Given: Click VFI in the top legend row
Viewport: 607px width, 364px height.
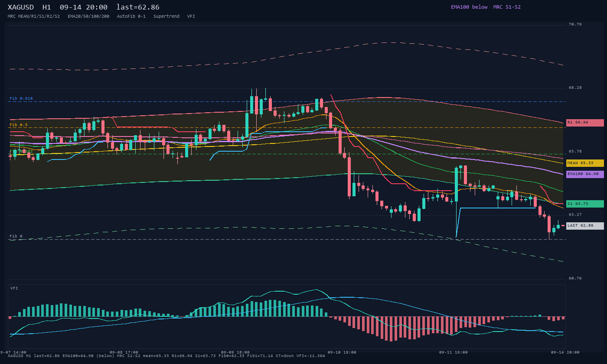Looking at the screenshot, I should [191, 16].
